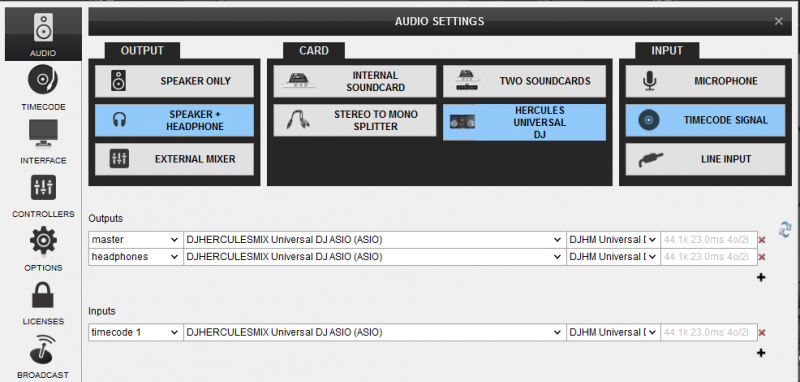This screenshot has height=382, width=800.
Task: Open the Options gear section
Action: click(x=43, y=249)
